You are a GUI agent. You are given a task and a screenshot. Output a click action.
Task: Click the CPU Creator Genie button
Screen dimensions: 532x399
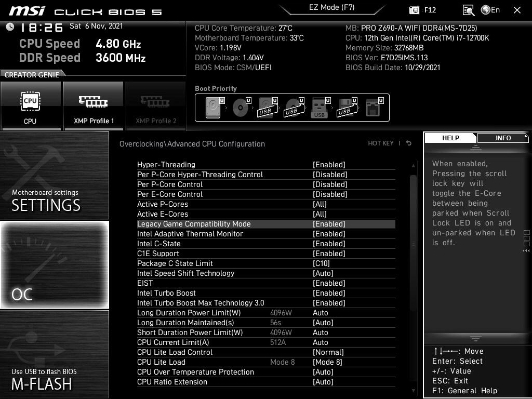pos(31,106)
